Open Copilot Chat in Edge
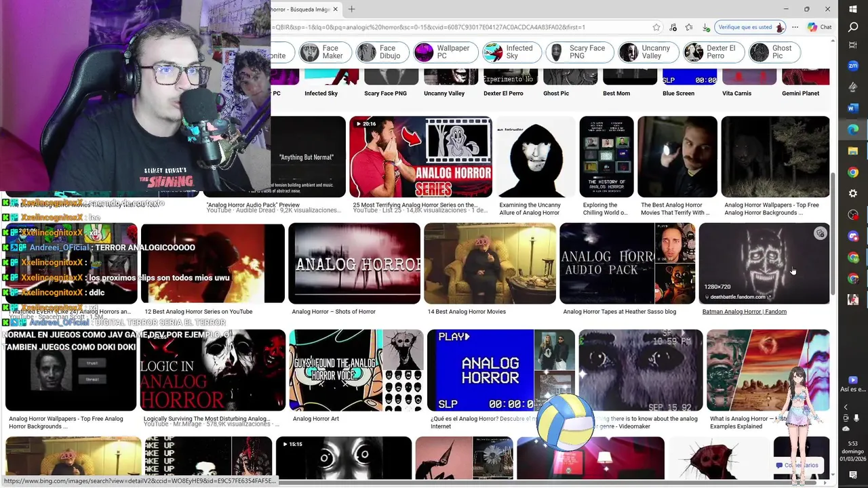 pos(820,27)
